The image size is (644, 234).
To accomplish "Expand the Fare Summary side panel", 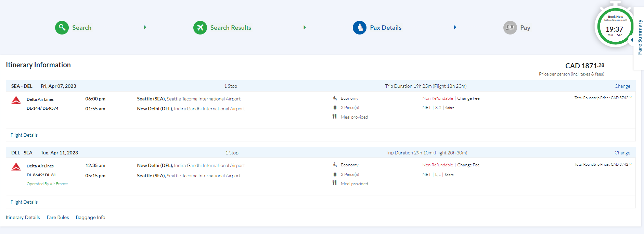I will pyautogui.click(x=639, y=38).
